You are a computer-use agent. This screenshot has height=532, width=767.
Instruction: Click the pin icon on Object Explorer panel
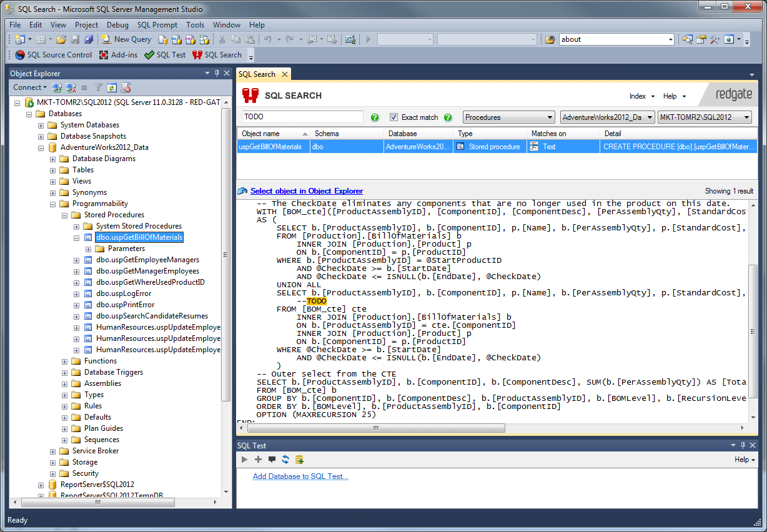click(x=217, y=73)
